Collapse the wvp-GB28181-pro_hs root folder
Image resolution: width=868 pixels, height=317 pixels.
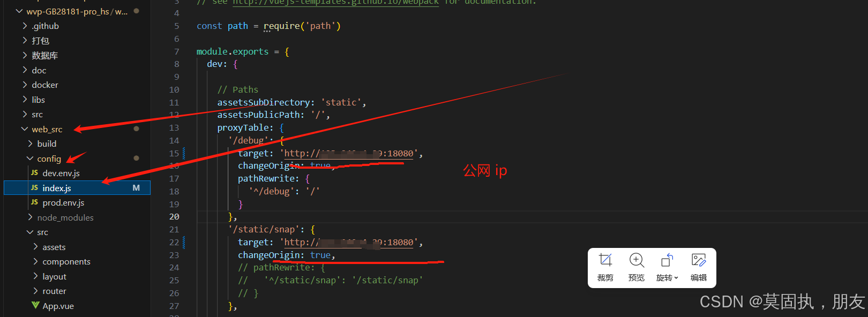pyautogui.click(x=19, y=11)
